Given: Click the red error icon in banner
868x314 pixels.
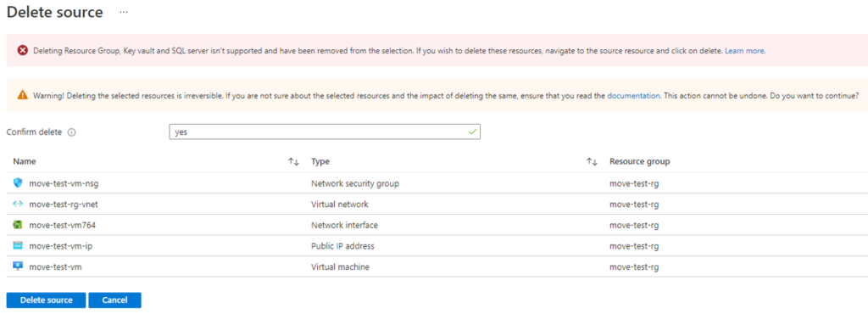Looking at the screenshot, I should point(22,50).
